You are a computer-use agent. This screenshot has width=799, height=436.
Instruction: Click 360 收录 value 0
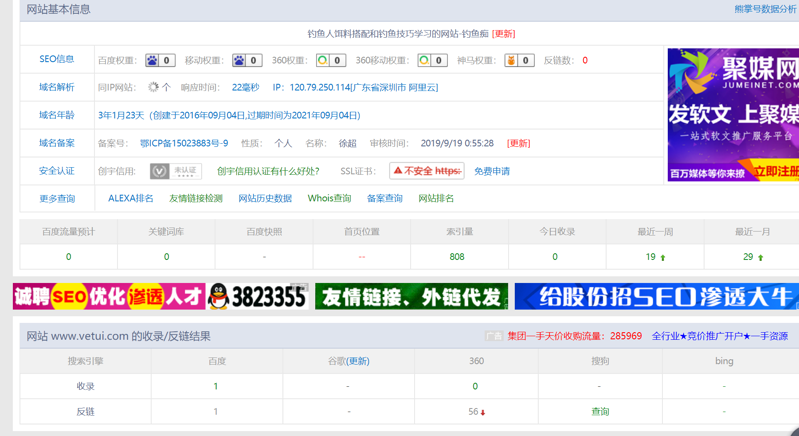(x=475, y=387)
